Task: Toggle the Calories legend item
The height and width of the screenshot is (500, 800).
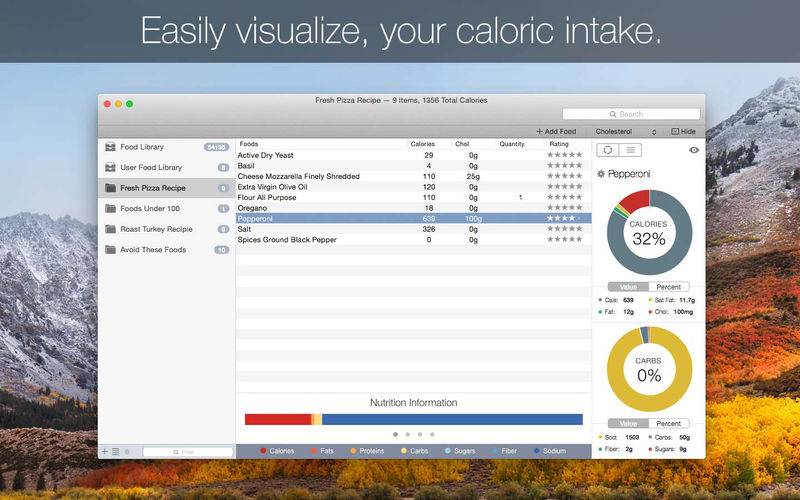Action: coord(277,451)
